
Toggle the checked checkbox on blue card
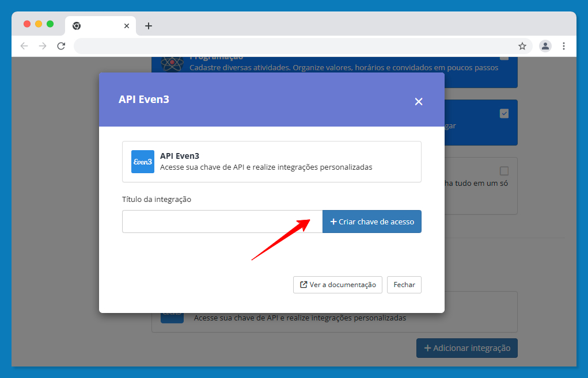[504, 113]
